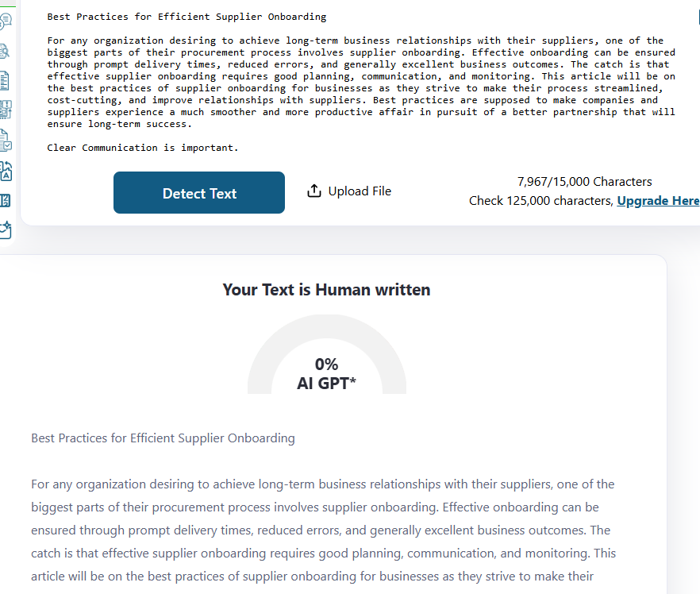The height and width of the screenshot is (594, 700).
Task: Click the result title below the gauge
Action: [x=163, y=438]
